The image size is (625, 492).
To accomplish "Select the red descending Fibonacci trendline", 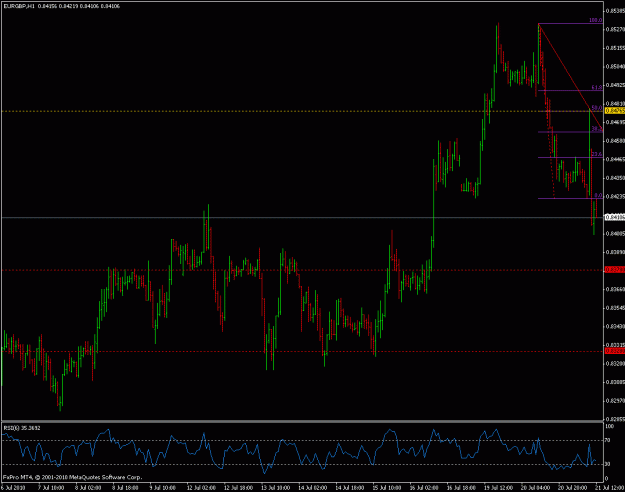I will [570, 76].
